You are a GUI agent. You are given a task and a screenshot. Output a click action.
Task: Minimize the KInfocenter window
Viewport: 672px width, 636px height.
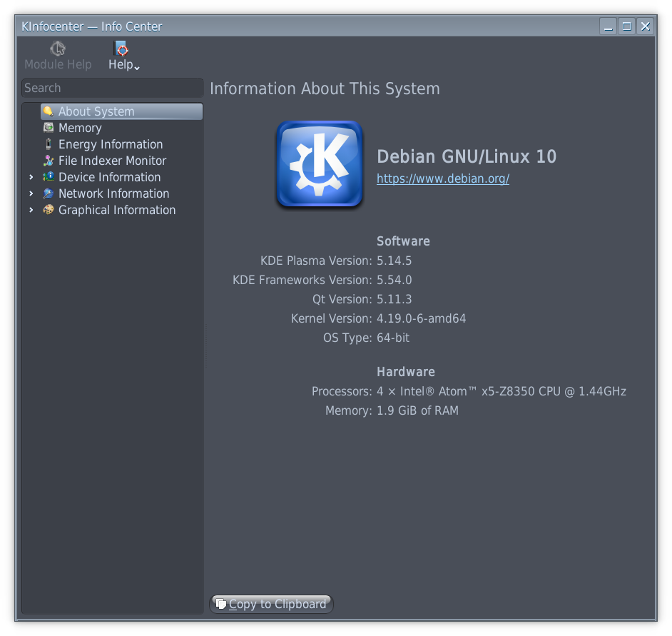[x=609, y=26]
